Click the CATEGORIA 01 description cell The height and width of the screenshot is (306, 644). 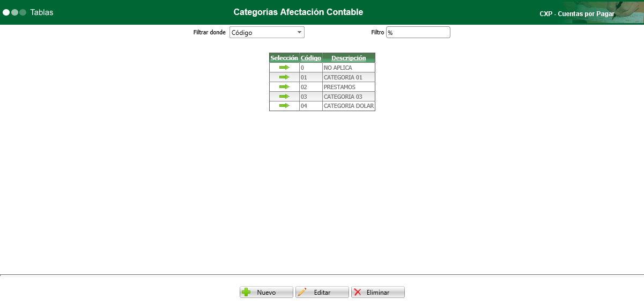(349, 77)
